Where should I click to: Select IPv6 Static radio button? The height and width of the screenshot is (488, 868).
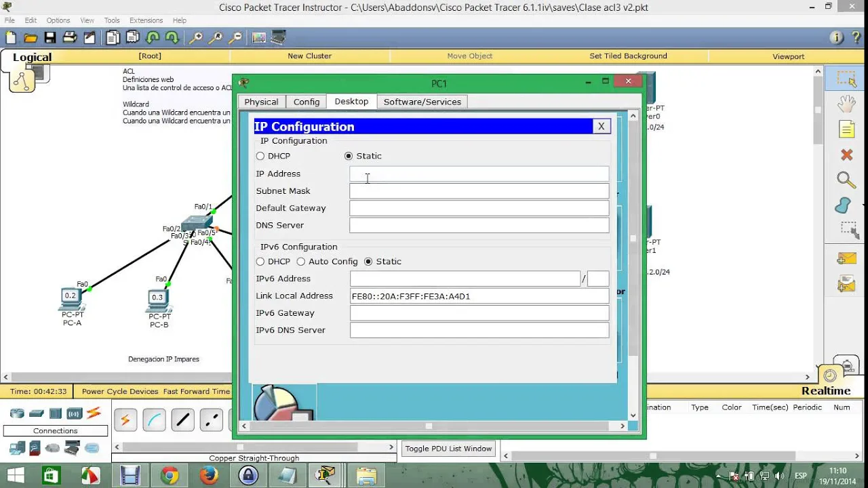pyautogui.click(x=368, y=262)
